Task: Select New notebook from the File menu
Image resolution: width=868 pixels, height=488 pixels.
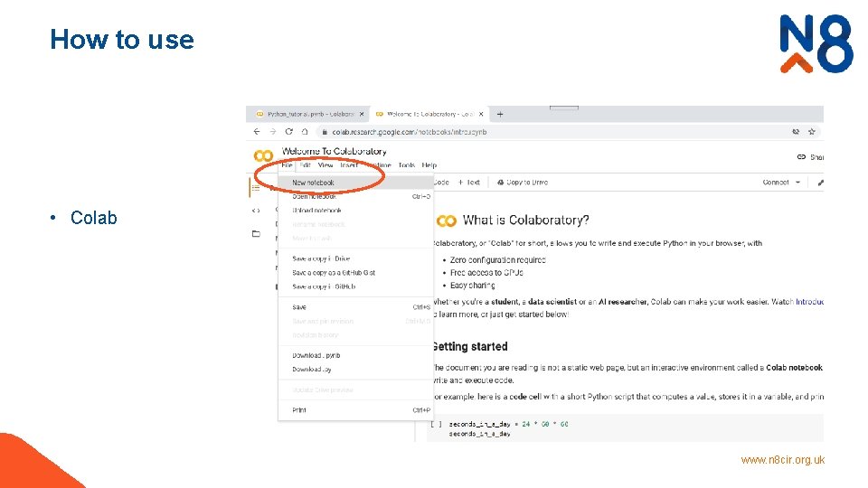Action: pos(355,183)
